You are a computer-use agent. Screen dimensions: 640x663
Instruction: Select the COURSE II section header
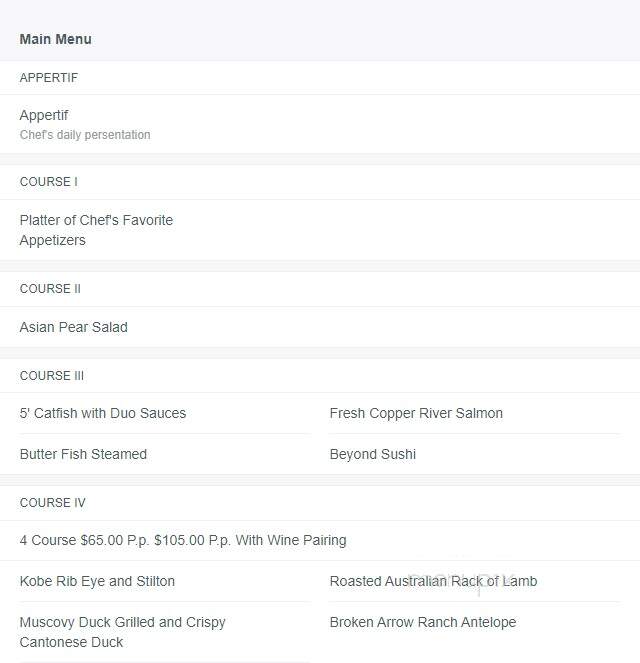click(50, 289)
